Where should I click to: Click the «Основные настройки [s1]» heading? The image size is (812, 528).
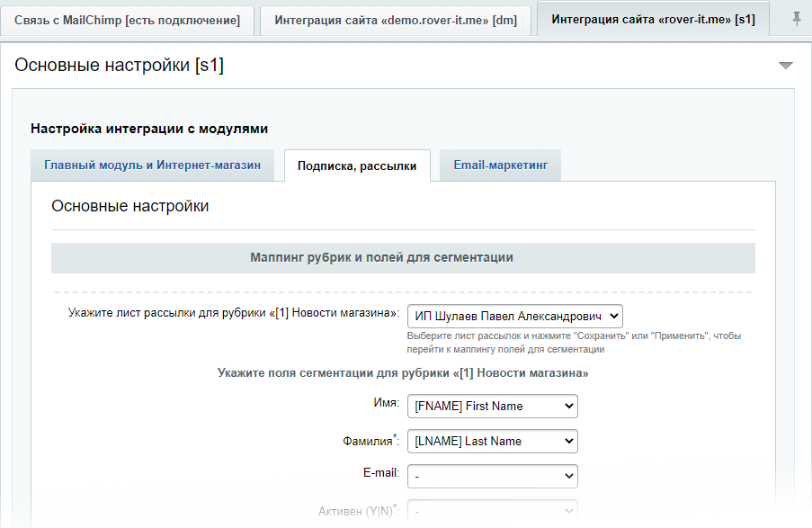(x=119, y=66)
